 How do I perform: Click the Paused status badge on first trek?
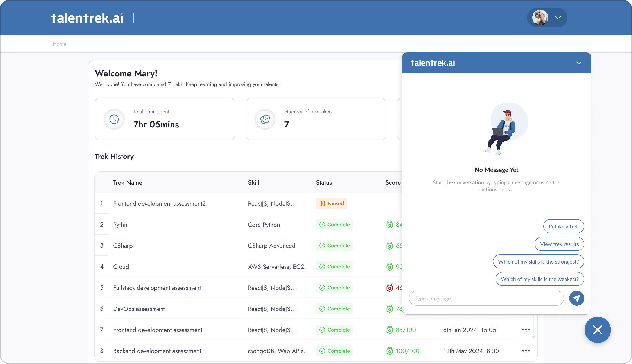tap(331, 203)
